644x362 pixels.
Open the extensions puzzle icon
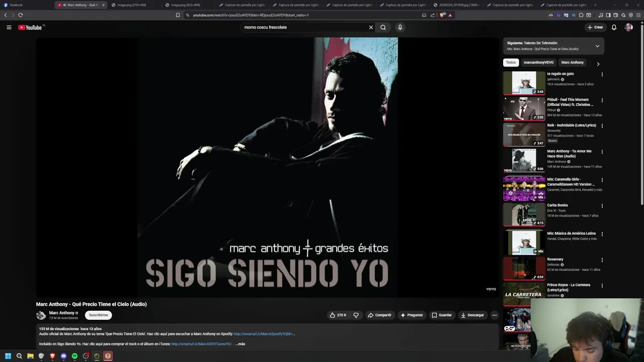tap(581, 15)
